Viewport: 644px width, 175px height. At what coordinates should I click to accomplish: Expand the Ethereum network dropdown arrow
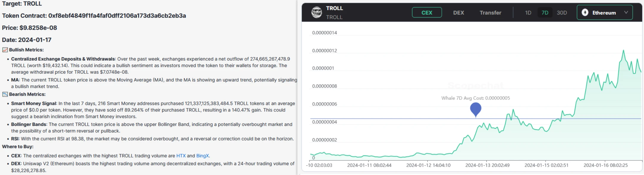coord(626,12)
